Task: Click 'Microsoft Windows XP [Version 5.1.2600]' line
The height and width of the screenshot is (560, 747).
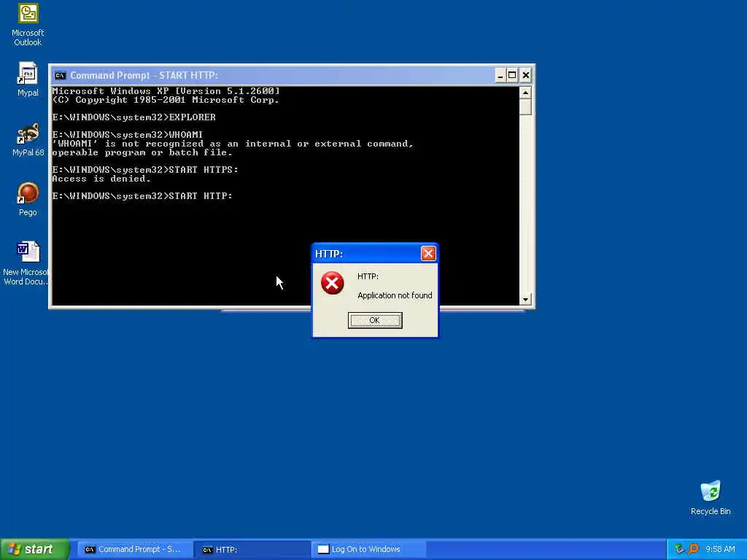Action: [x=166, y=91]
